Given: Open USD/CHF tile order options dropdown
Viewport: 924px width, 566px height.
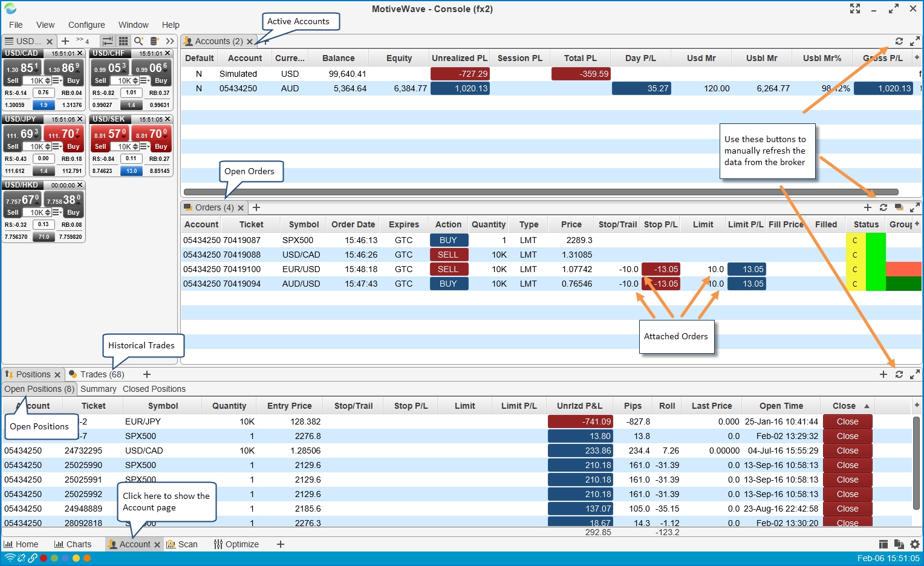Looking at the screenshot, I should (145, 80).
